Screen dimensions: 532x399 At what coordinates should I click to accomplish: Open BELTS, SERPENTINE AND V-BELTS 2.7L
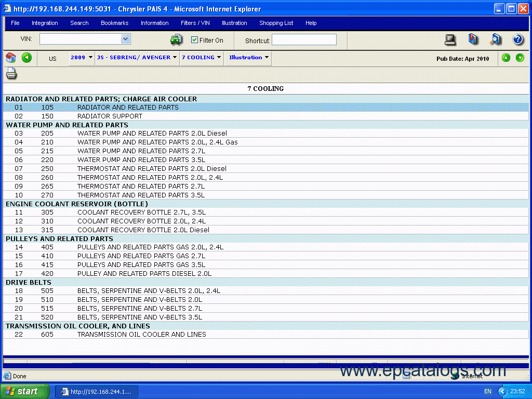coord(265,309)
